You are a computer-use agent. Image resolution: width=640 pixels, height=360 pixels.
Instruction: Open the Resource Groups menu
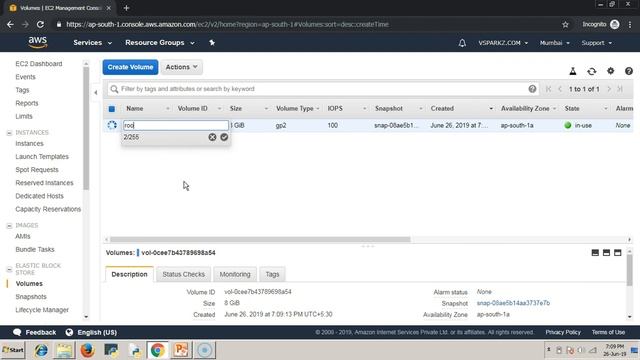160,42
